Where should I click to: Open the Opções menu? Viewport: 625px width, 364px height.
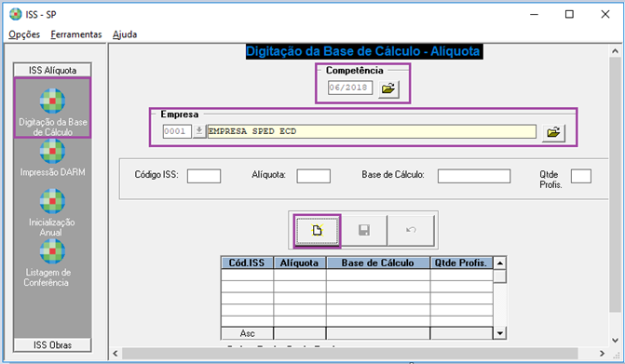tap(24, 34)
